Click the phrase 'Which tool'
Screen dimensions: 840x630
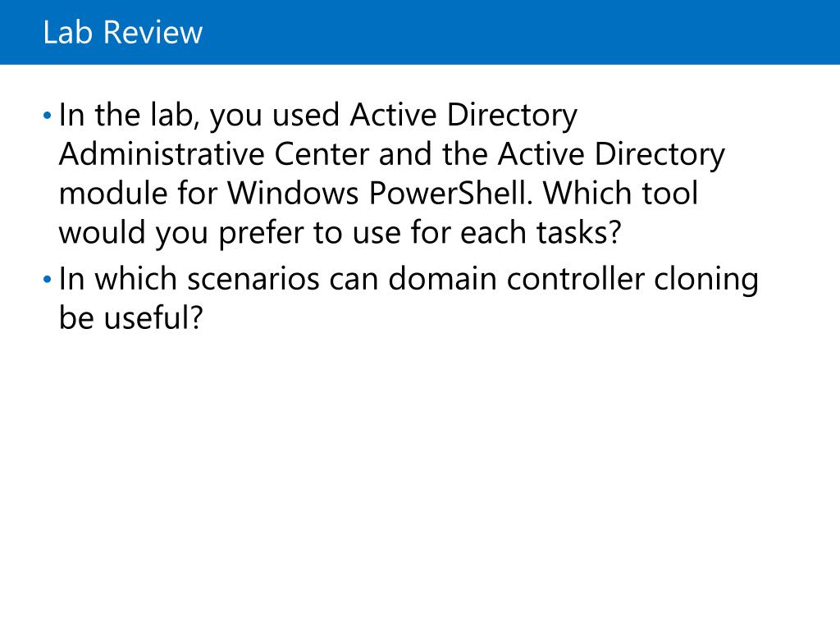620,193
